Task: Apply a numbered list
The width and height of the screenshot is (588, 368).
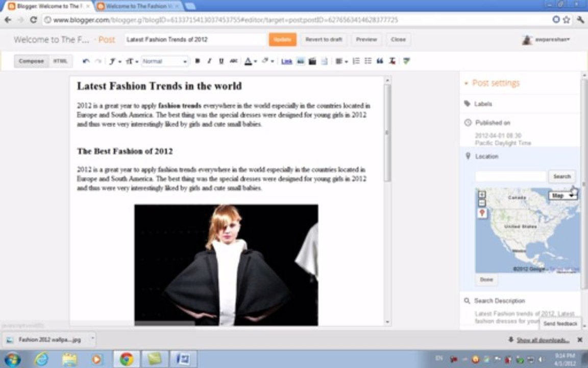Action: [356, 61]
